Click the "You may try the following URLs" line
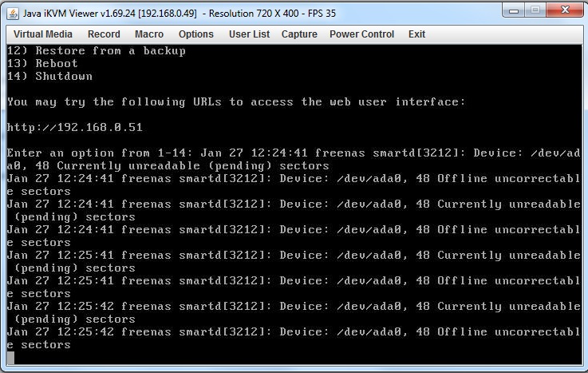This screenshot has width=588, height=373. (x=235, y=102)
